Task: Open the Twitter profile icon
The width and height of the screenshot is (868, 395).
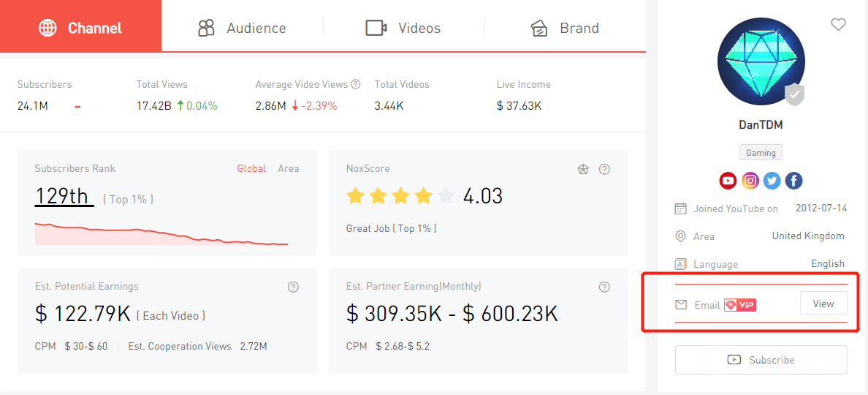Action: (x=772, y=181)
